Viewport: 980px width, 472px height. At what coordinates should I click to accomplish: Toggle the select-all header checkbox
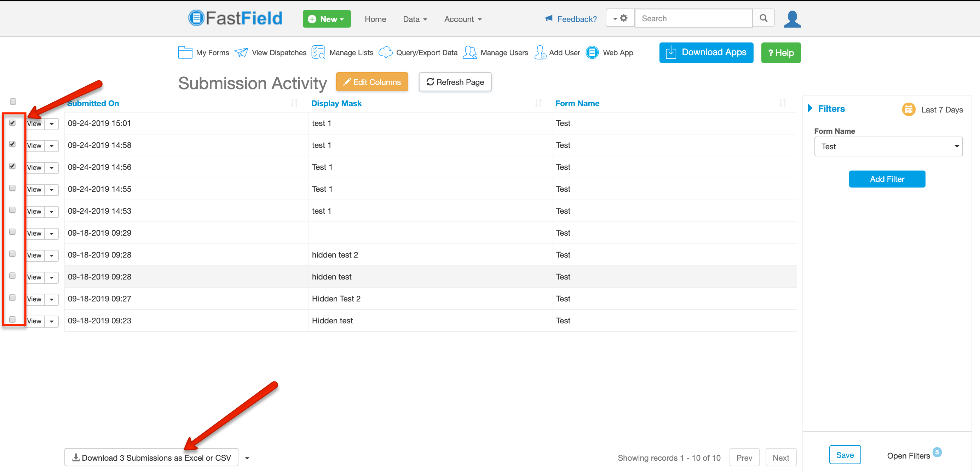pyautogui.click(x=13, y=102)
